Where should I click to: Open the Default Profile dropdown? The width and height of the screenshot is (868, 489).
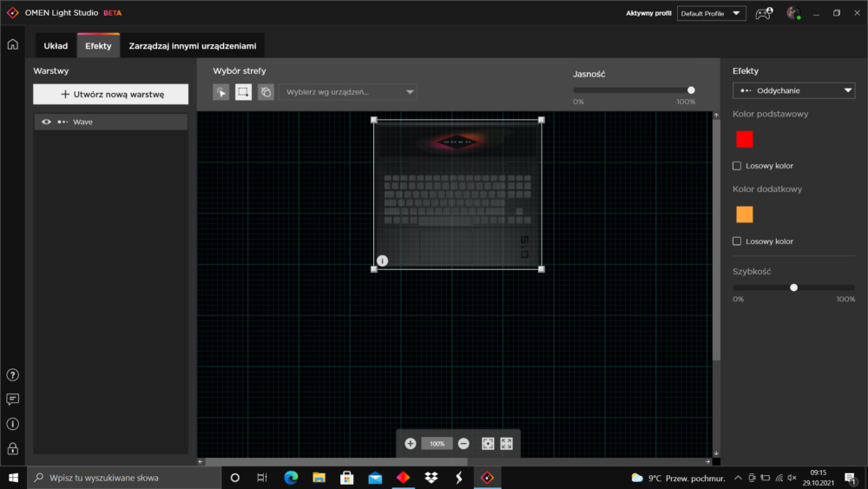[712, 13]
